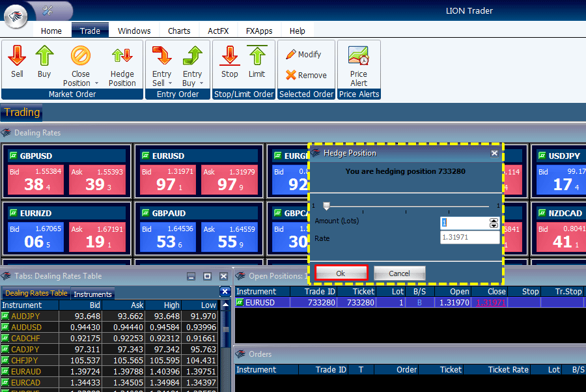Click the green icon beside CADCHF row

(5, 338)
